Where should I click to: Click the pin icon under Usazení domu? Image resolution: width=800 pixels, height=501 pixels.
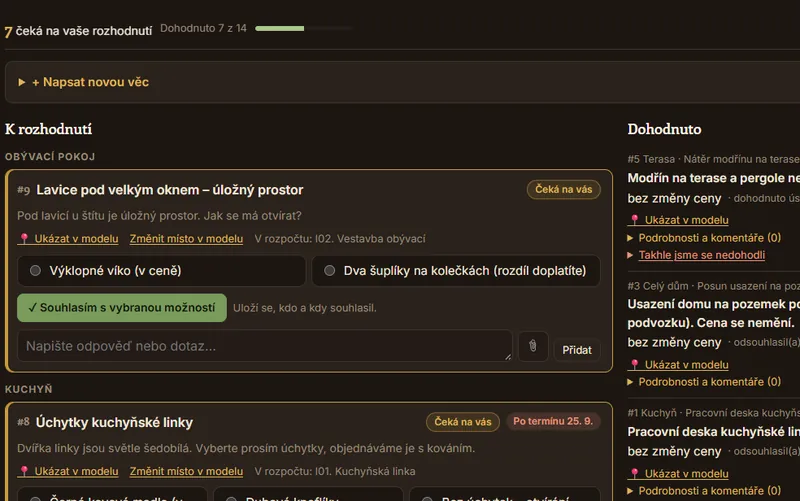click(634, 365)
